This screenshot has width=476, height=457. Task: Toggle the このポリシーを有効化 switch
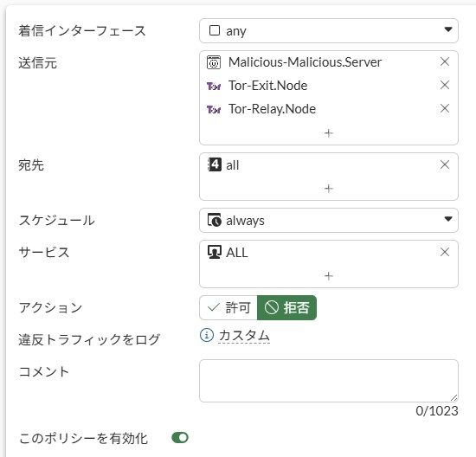click(180, 438)
